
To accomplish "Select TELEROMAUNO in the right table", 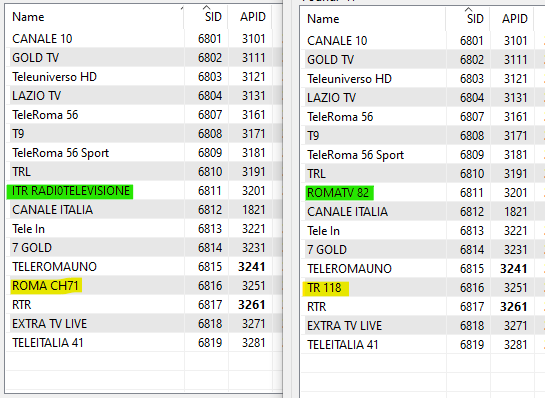I will click(349, 269).
